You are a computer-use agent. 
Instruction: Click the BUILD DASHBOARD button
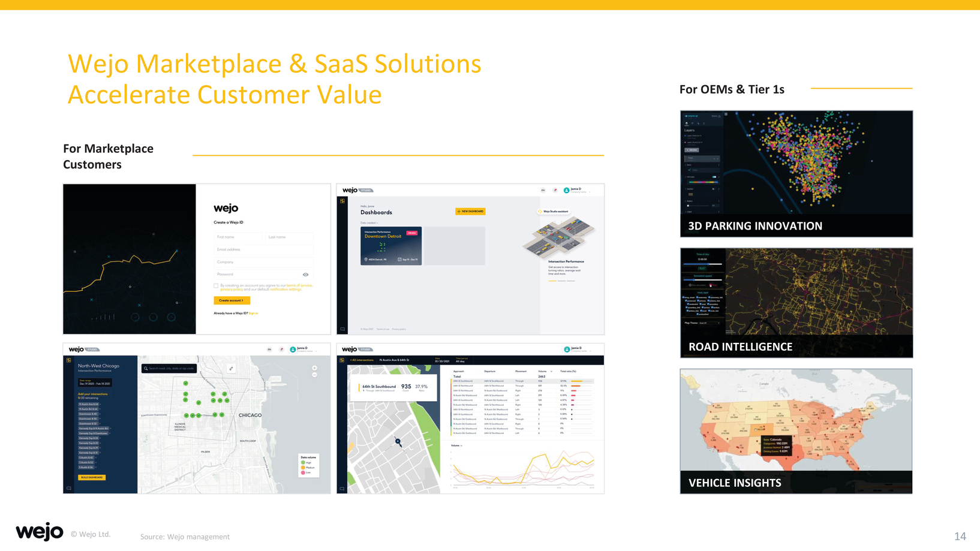pos(92,477)
